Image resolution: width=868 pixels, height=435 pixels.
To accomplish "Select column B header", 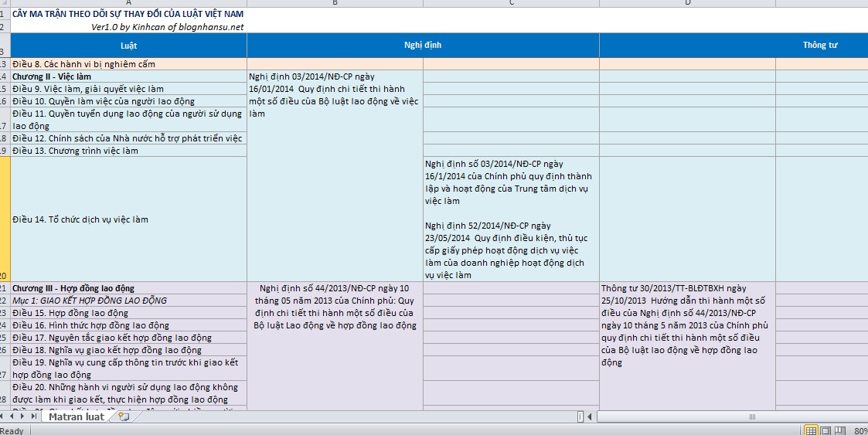I will 335,3.
